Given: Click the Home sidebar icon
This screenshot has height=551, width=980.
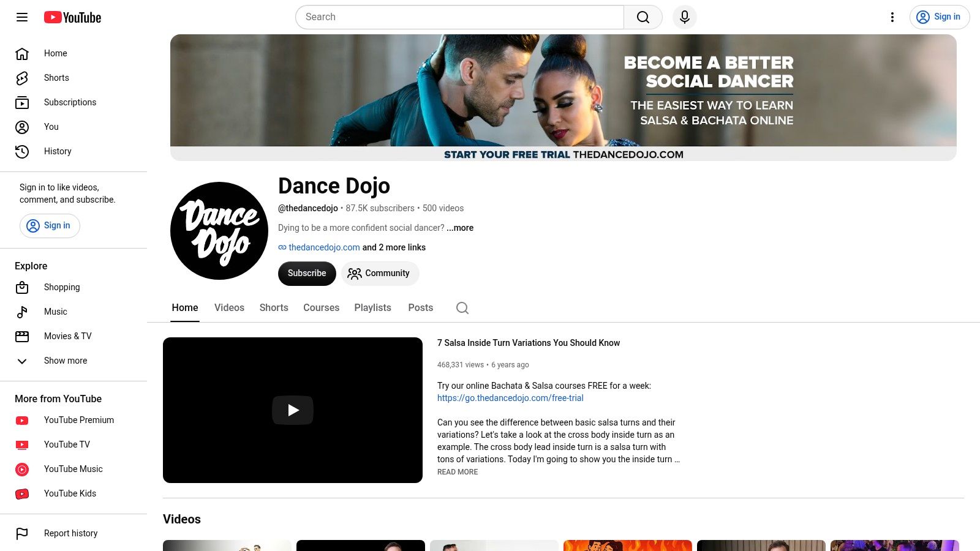Looking at the screenshot, I should tap(22, 53).
